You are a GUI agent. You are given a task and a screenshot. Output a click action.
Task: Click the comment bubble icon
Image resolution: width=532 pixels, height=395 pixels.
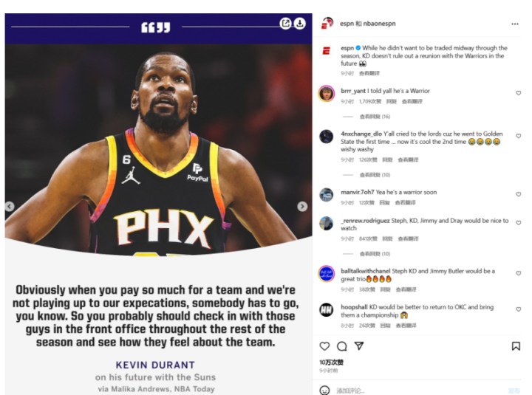coord(341,346)
